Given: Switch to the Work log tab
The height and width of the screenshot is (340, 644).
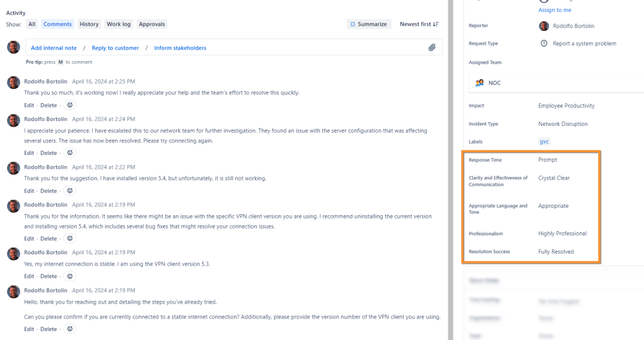Looking at the screenshot, I should [x=118, y=24].
